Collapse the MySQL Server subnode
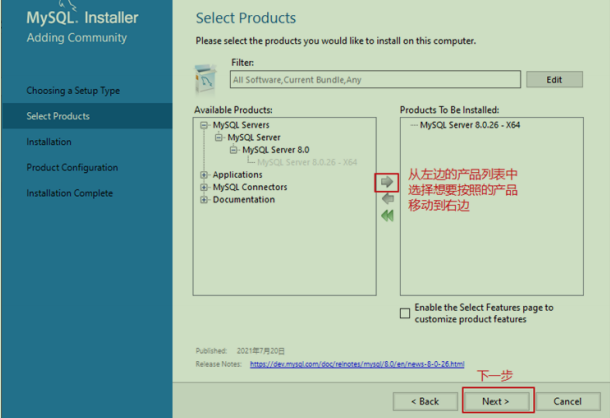 219,137
